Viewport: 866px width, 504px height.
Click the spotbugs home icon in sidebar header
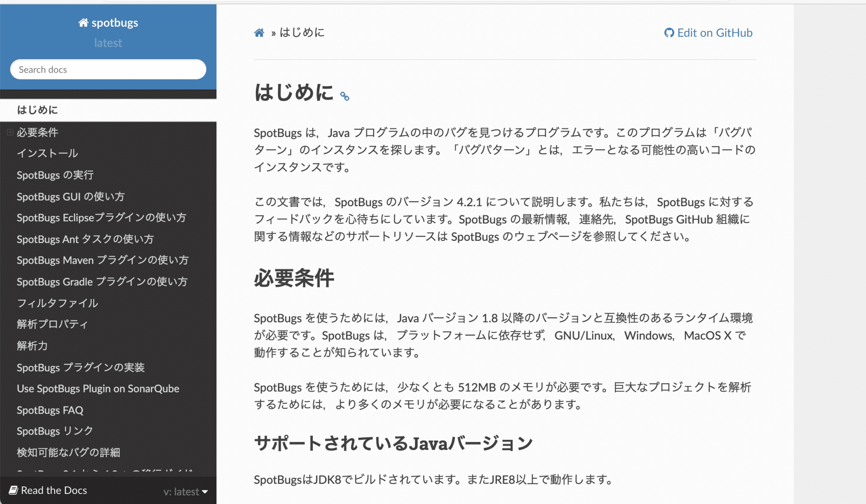click(x=84, y=22)
